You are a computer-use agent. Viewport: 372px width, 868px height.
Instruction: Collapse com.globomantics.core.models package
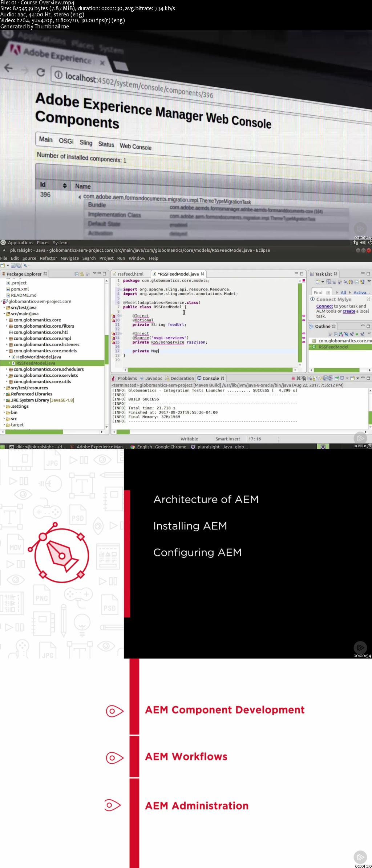(7, 351)
